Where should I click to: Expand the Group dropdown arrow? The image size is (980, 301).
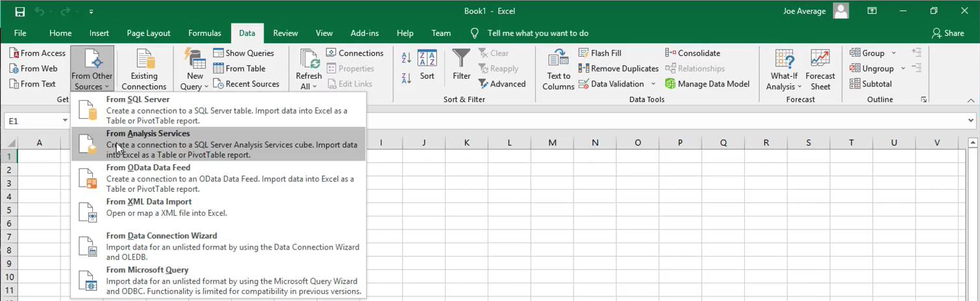pyautogui.click(x=894, y=53)
